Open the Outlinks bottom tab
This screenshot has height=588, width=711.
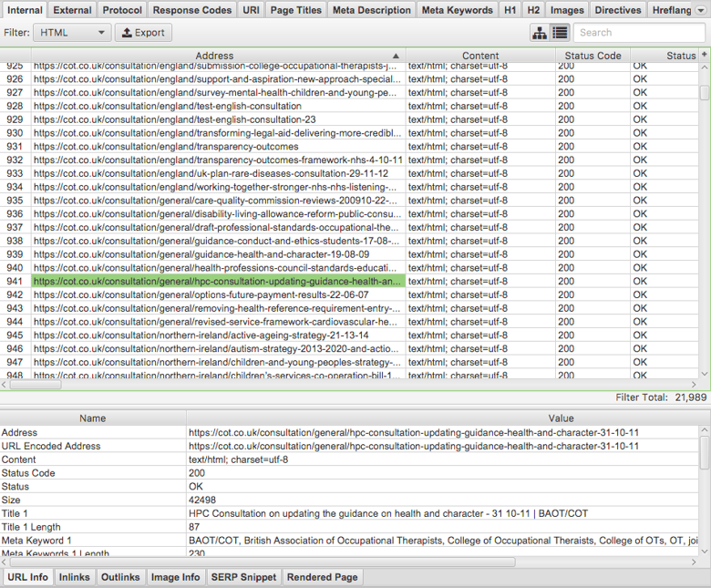pyautogui.click(x=120, y=577)
